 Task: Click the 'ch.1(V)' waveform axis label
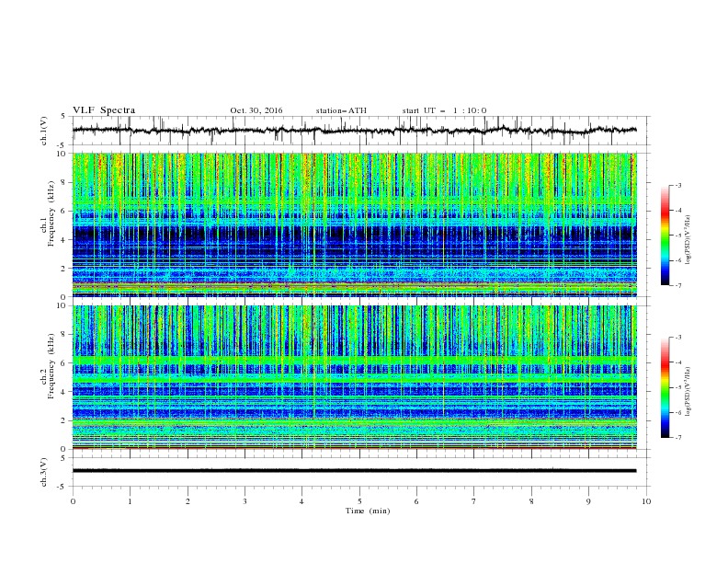[x=44, y=131]
